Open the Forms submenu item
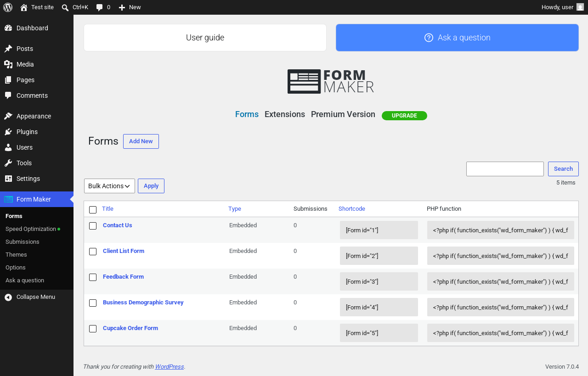Image resolution: width=588 pixels, height=376 pixels. [x=14, y=216]
